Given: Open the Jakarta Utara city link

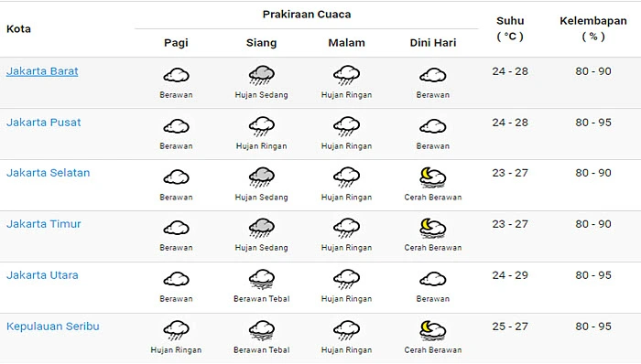Looking at the screenshot, I should (x=42, y=275).
